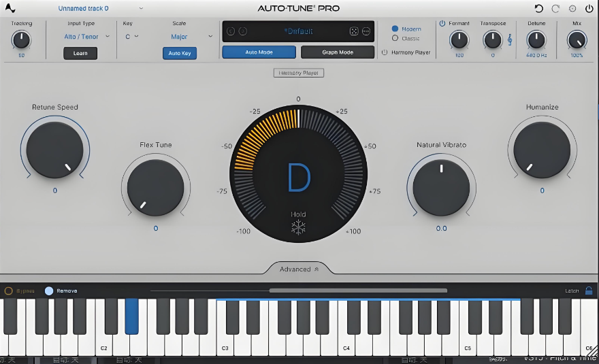
Task: Select the Classic radio option
Action: tap(395, 38)
